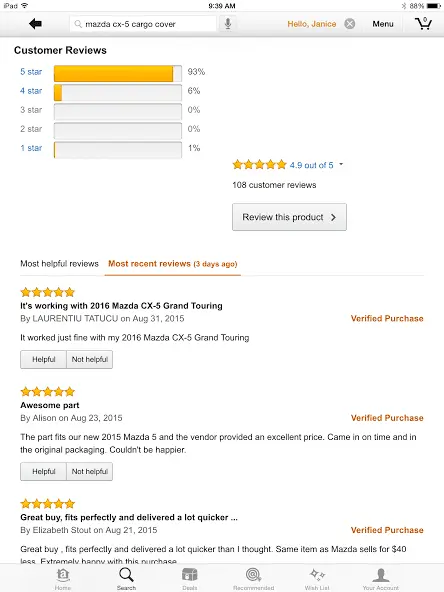This screenshot has height=592, width=444.
Task: Open the Search tab icon in bottom bar
Action: pyautogui.click(x=126, y=578)
